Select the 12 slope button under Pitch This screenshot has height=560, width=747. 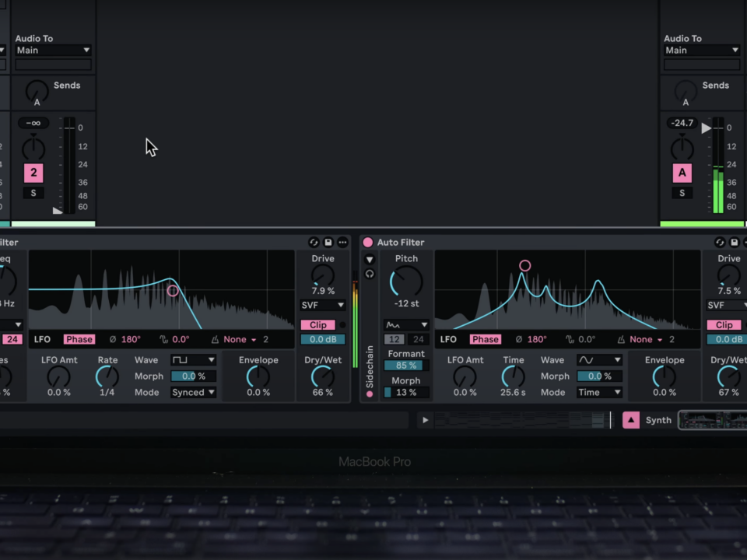395,340
